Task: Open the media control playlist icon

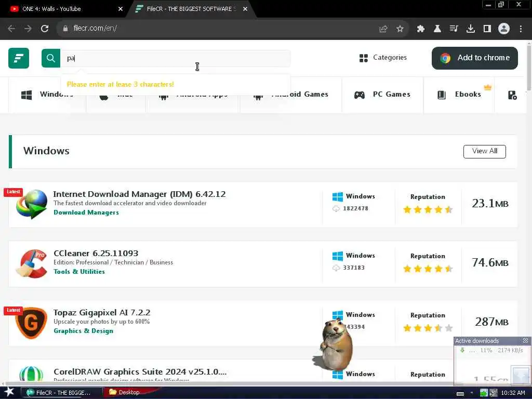Action: pyautogui.click(x=454, y=29)
